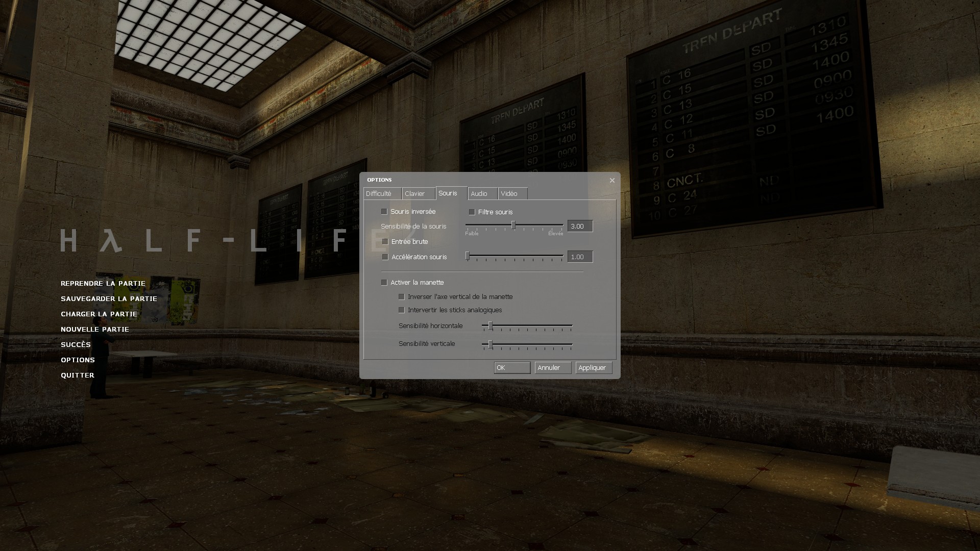980x551 pixels.
Task: Switch to the Difficulté tab
Action: coord(382,194)
